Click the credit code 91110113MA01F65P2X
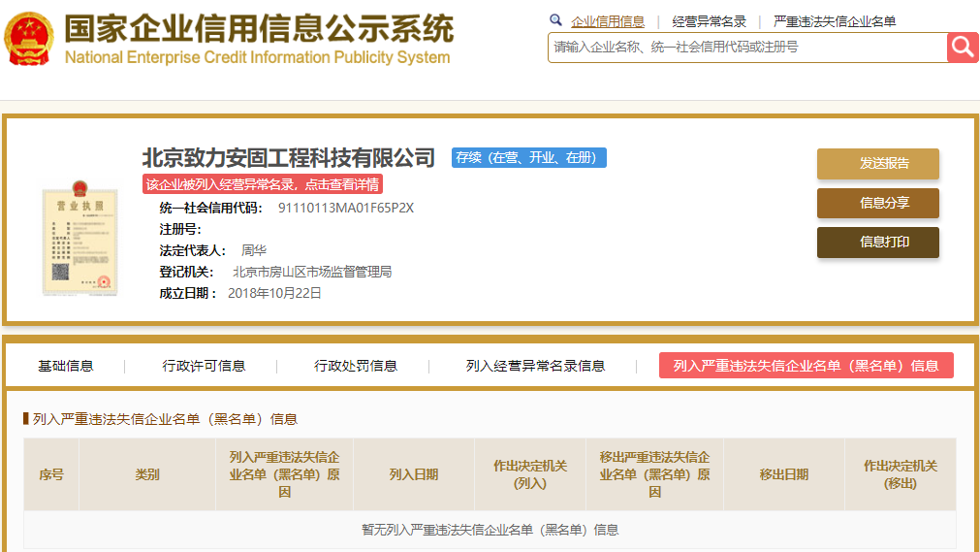Screen dimensions: 980x552 point(346,208)
